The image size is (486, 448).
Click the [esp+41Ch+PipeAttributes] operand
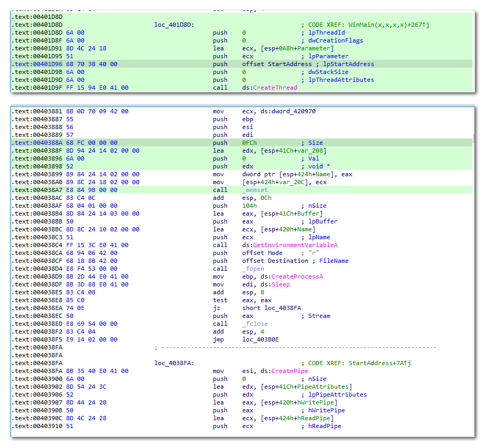click(x=306, y=387)
